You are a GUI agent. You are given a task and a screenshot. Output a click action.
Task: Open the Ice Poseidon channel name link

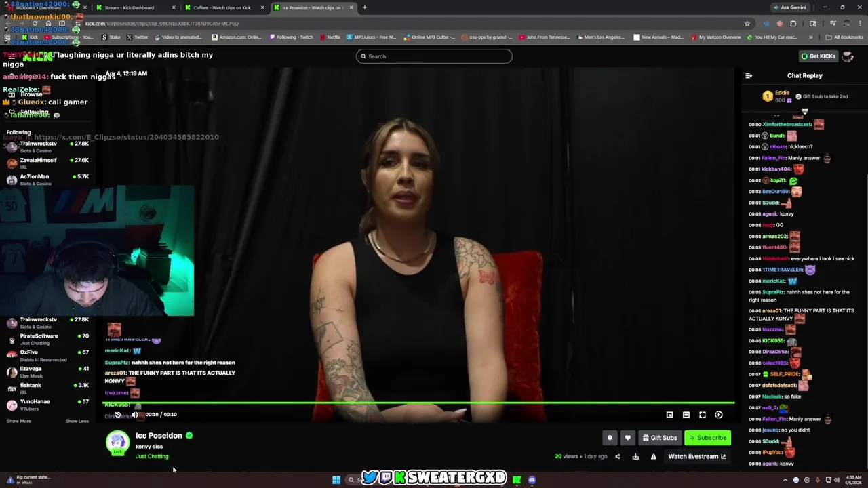(x=159, y=436)
